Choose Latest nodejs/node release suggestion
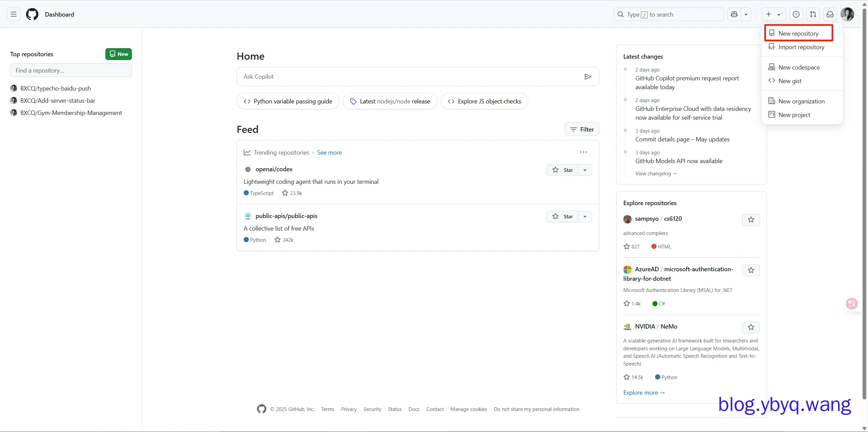 coord(390,101)
